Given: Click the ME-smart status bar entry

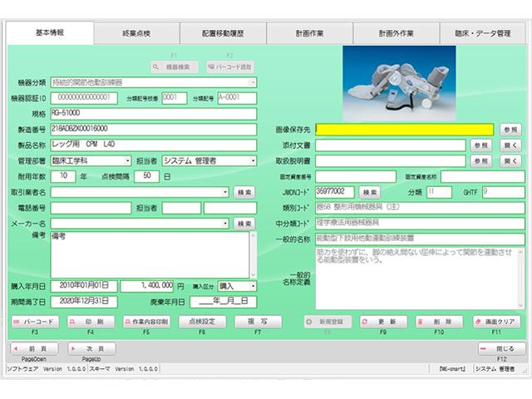Looking at the screenshot, I should (x=452, y=369).
